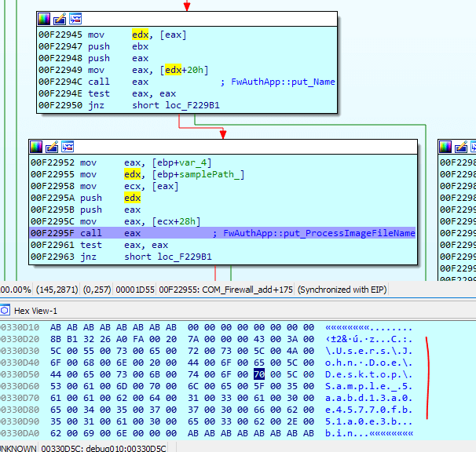
Task: Select the Hex View-1 tab
Action: point(35,311)
